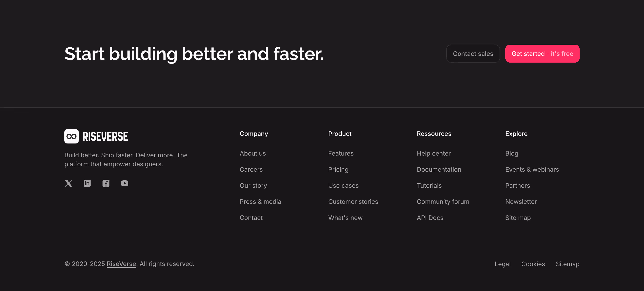Open the What's new link
This screenshot has width=644, height=291.
point(345,217)
